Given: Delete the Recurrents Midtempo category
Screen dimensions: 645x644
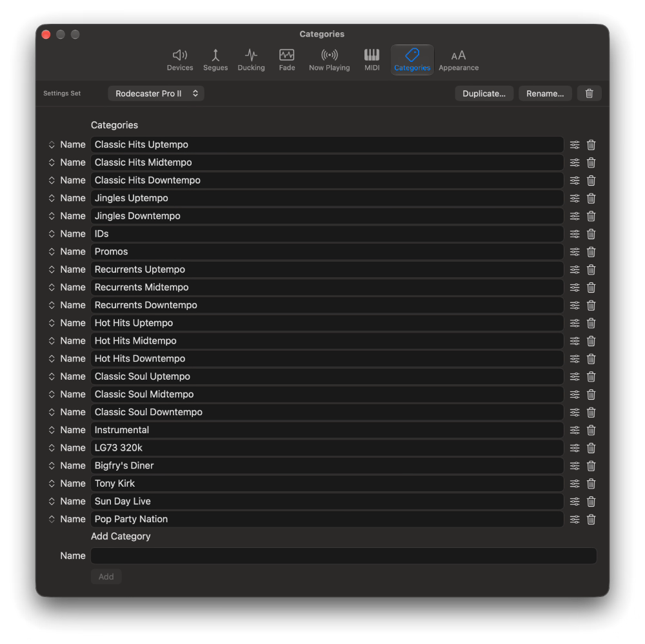Looking at the screenshot, I should [591, 288].
